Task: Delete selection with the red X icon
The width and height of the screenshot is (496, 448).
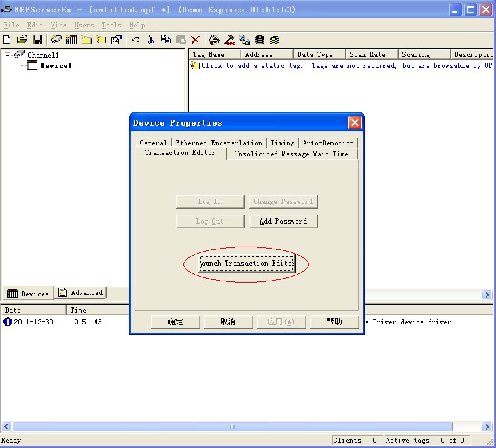Action: (x=196, y=40)
